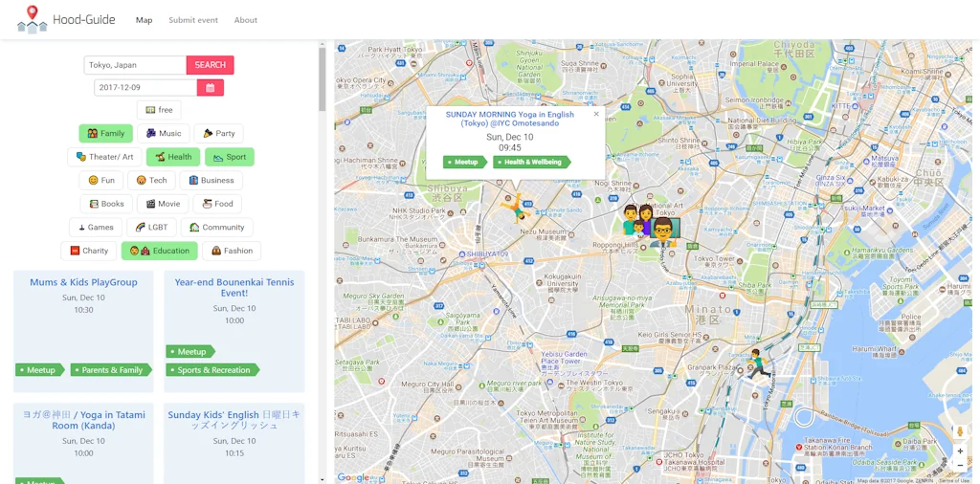Toggle the Theater/ Art filter
The height and width of the screenshot is (484, 980).
[x=104, y=157]
